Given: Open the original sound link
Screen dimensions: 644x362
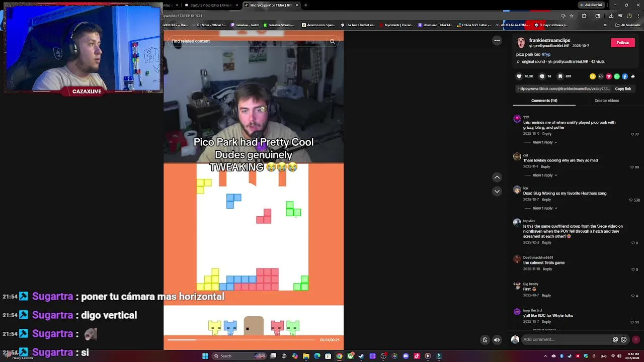Looking at the screenshot, I should (x=560, y=61).
